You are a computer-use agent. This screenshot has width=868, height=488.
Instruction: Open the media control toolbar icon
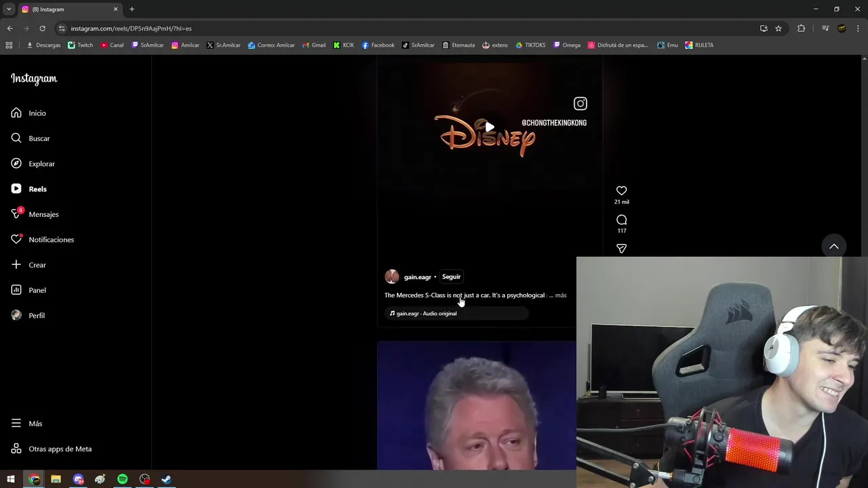(x=825, y=28)
